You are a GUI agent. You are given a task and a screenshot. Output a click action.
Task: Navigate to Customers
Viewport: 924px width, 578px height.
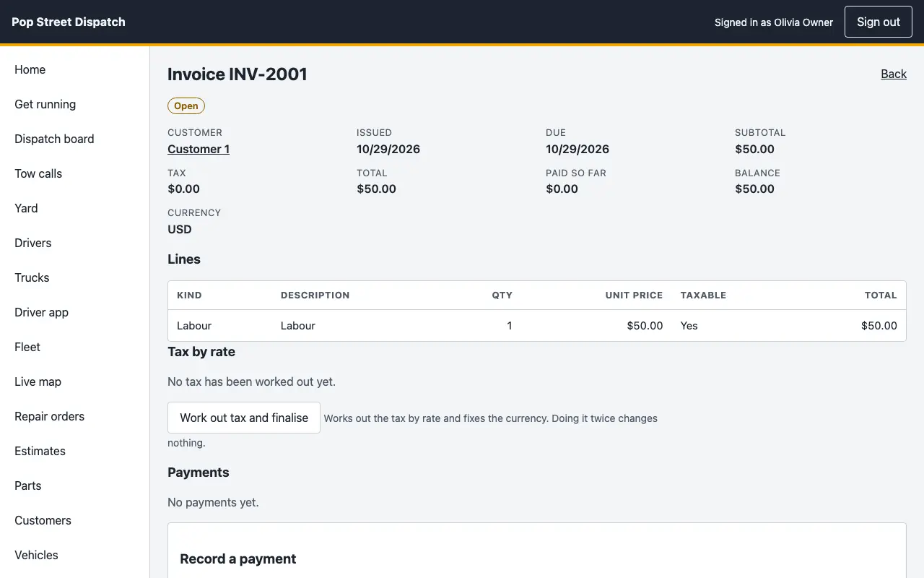(x=43, y=520)
